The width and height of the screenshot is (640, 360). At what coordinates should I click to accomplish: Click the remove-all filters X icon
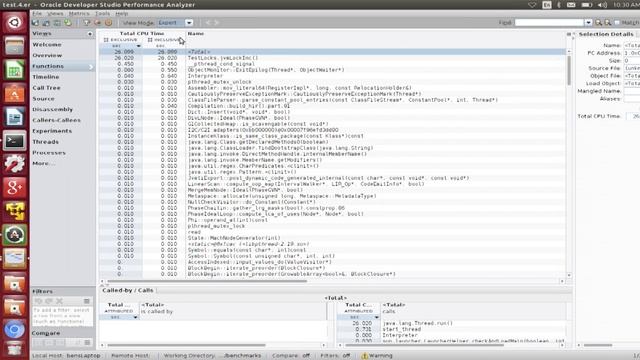point(60,301)
